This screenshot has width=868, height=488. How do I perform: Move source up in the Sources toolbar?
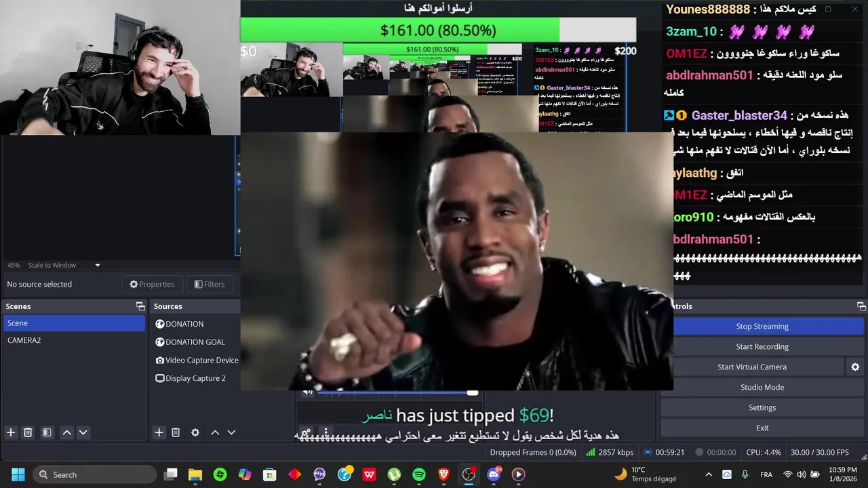[215, 432]
